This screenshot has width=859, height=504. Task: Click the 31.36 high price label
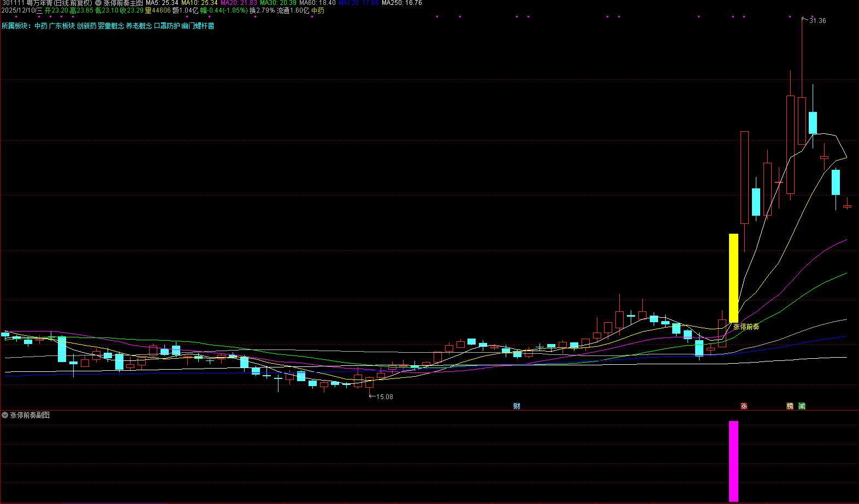(x=817, y=21)
